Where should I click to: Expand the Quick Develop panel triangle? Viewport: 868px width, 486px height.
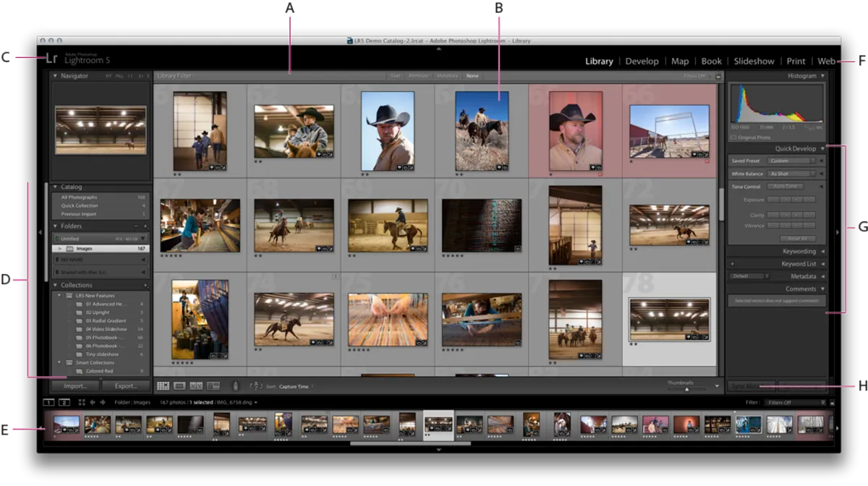pos(822,148)
